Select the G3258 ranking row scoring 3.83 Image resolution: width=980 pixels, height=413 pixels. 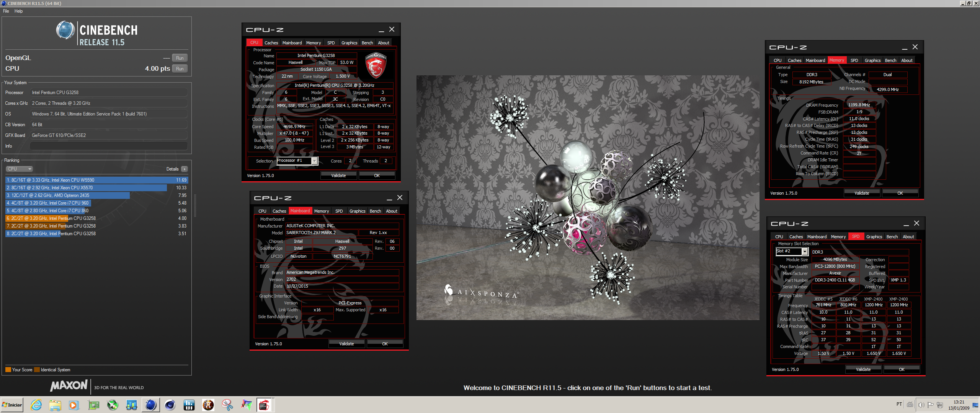click(x=96, y=226)
